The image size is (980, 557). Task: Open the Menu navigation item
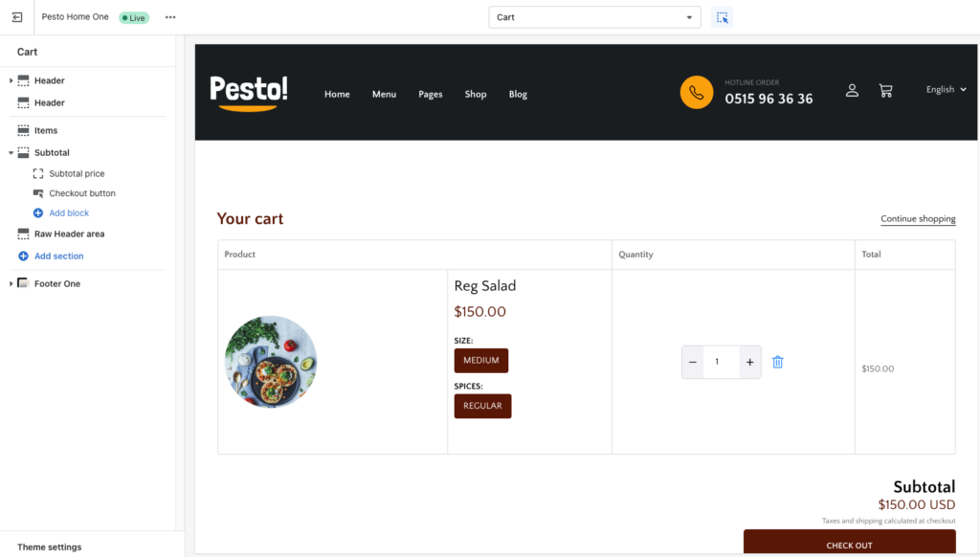(x=384, y=95)
